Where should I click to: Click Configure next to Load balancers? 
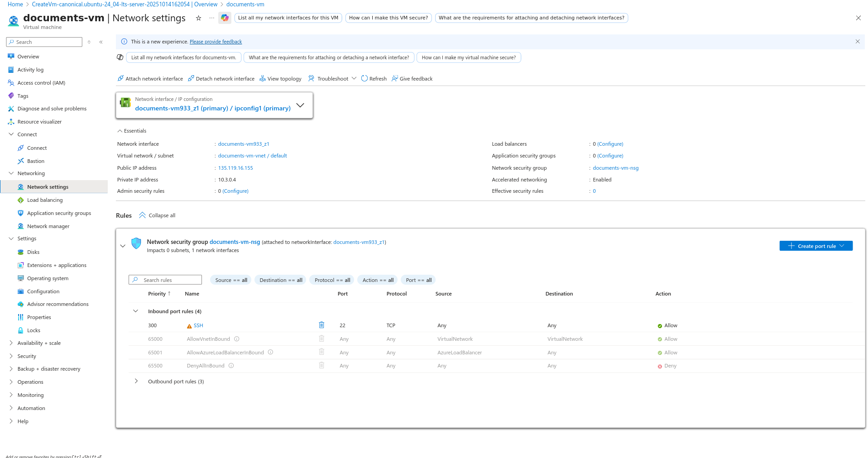pyautogui.click(x=610, y=144)
